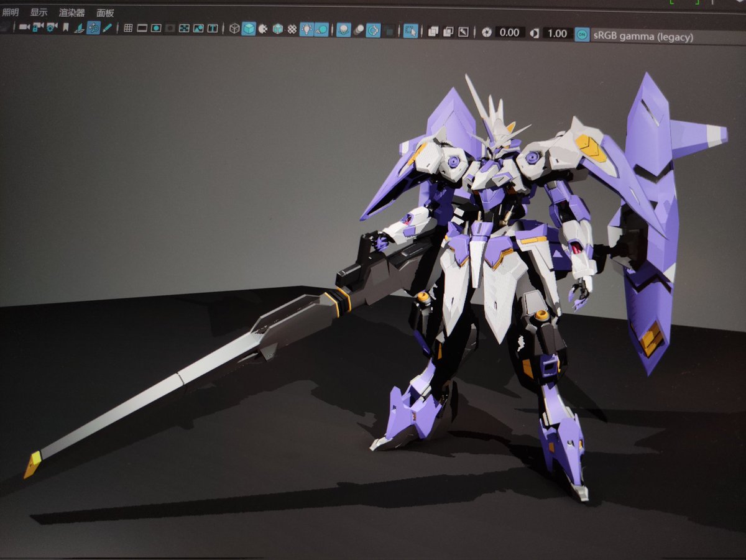Click the dimmed Gate Mask icon
This screenshot has width=746, height=560.
click(x=170, y=28)
